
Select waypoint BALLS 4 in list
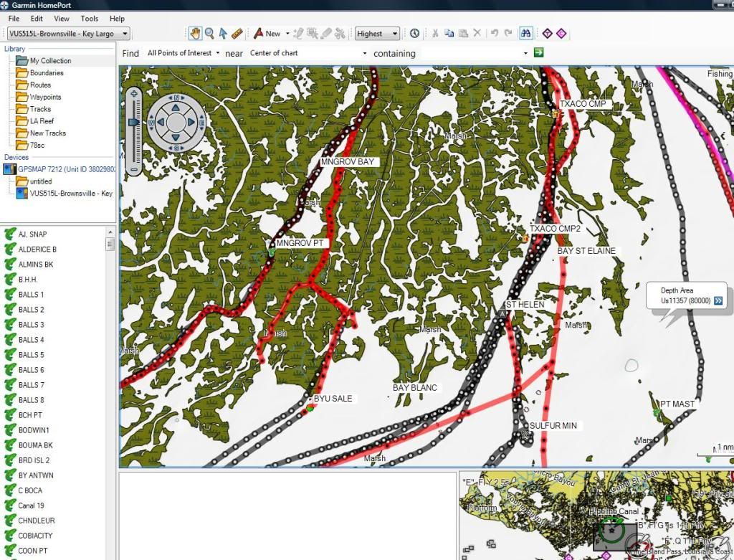31,339
